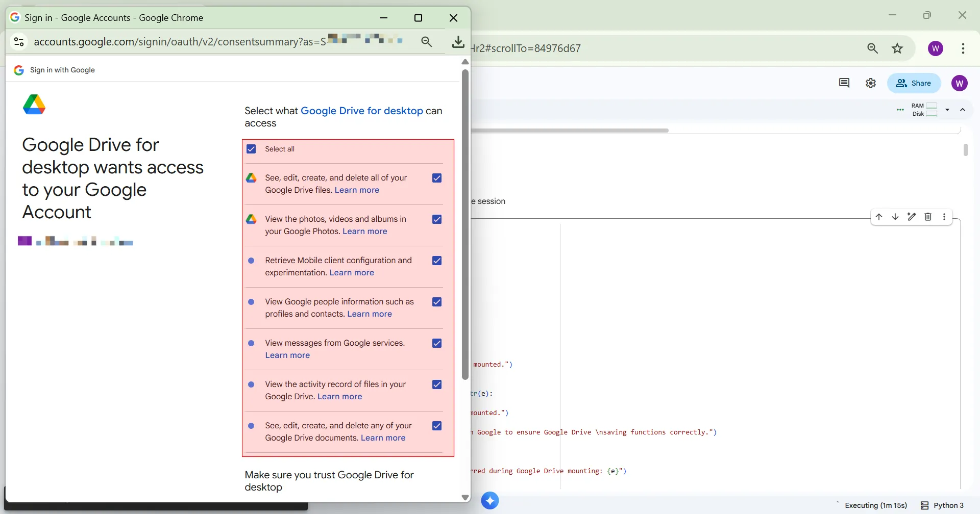Toggle the Select all checkbox
The height and width of the screenshot is (514, 980).
(x=251, y=149)
